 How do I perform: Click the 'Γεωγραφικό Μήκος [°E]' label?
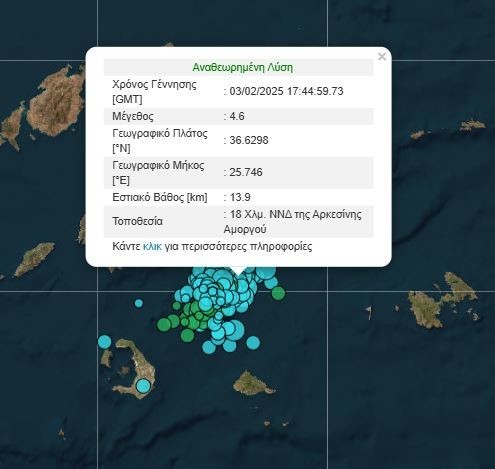[x=158, y=173]
